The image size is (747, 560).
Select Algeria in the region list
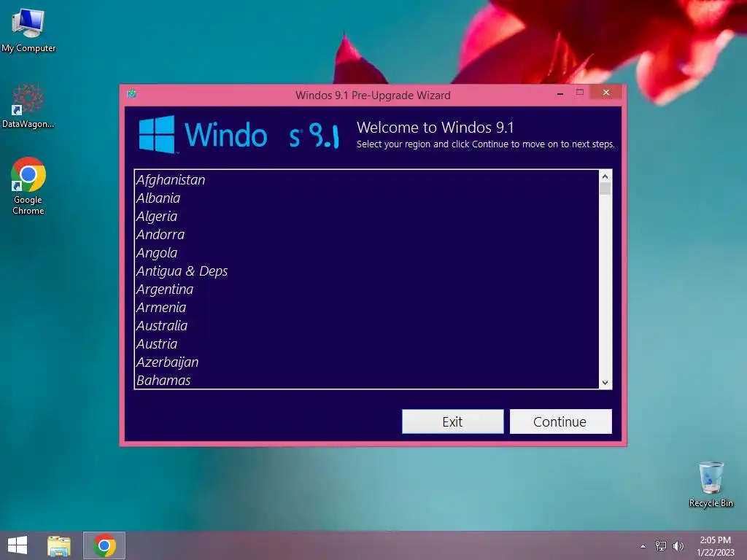[x=366, y=216]
